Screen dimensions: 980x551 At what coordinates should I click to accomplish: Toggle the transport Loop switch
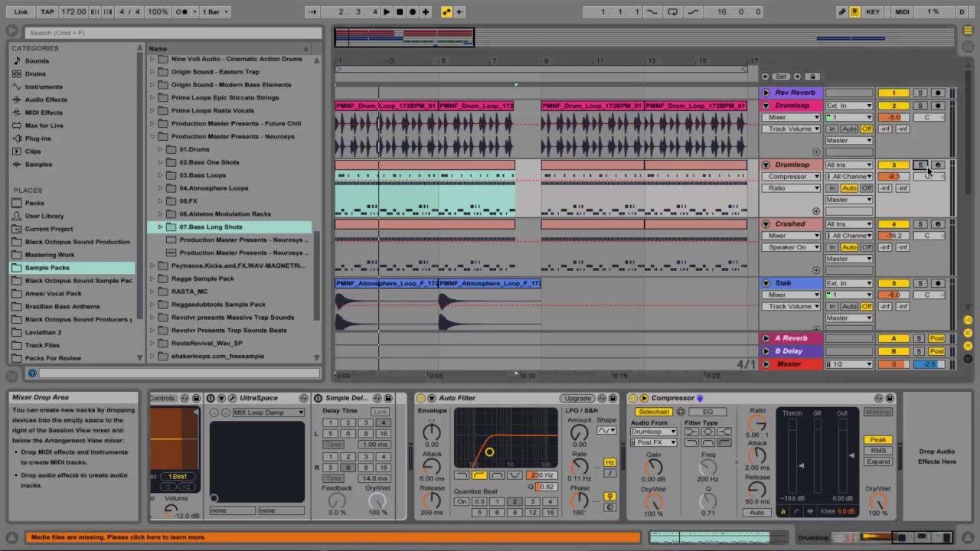click(x=672, y=11)
